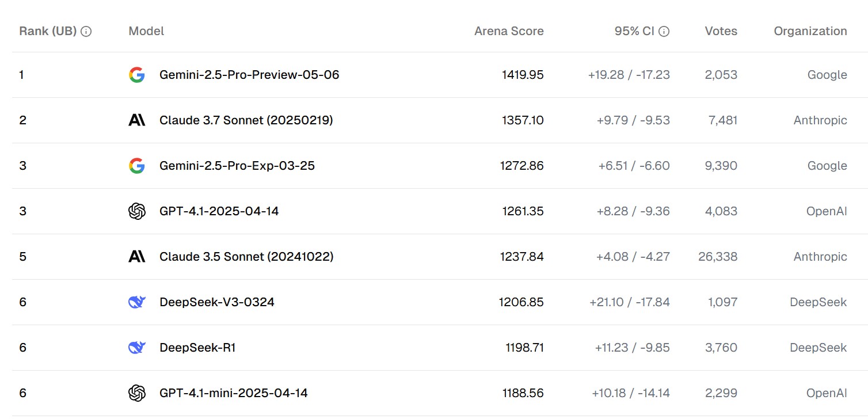
Task: Click the Rank (UB) info icon
Action: pyautogui.click(x=86, y=32)
